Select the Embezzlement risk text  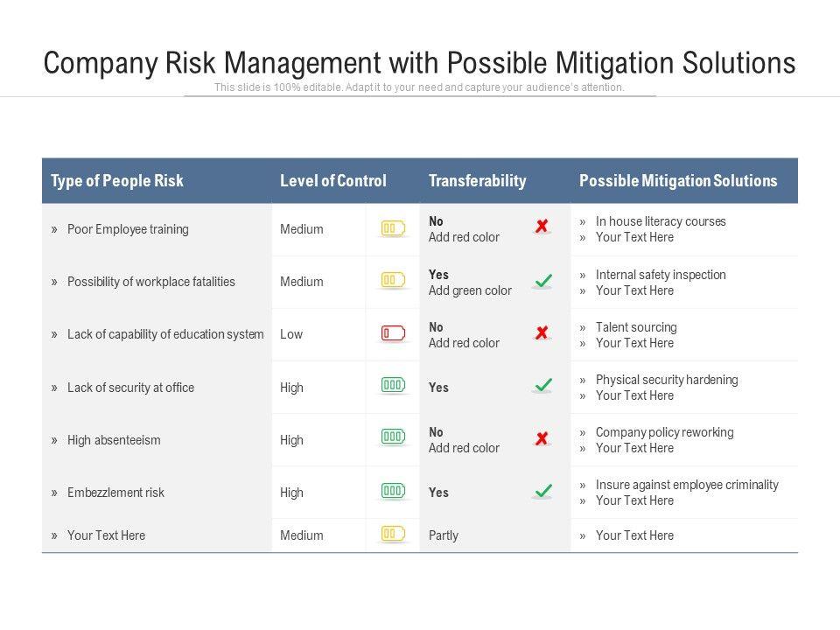pos(115,493)
